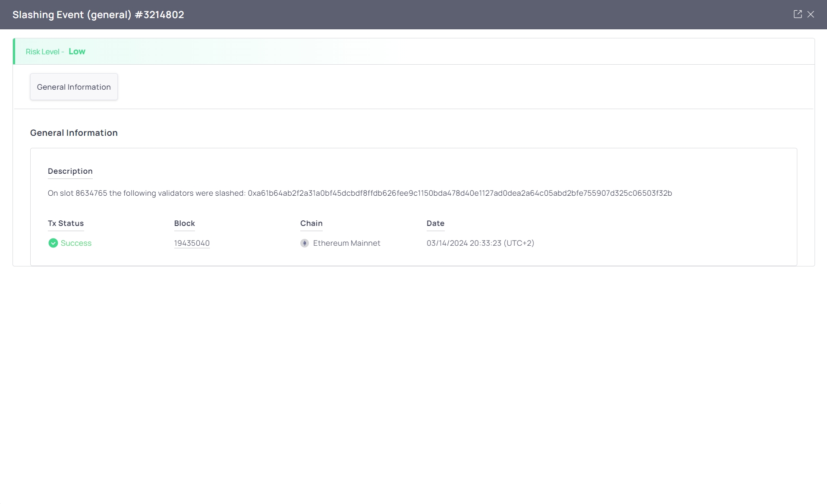Click slot number 8634765 in description

(91, 193)
